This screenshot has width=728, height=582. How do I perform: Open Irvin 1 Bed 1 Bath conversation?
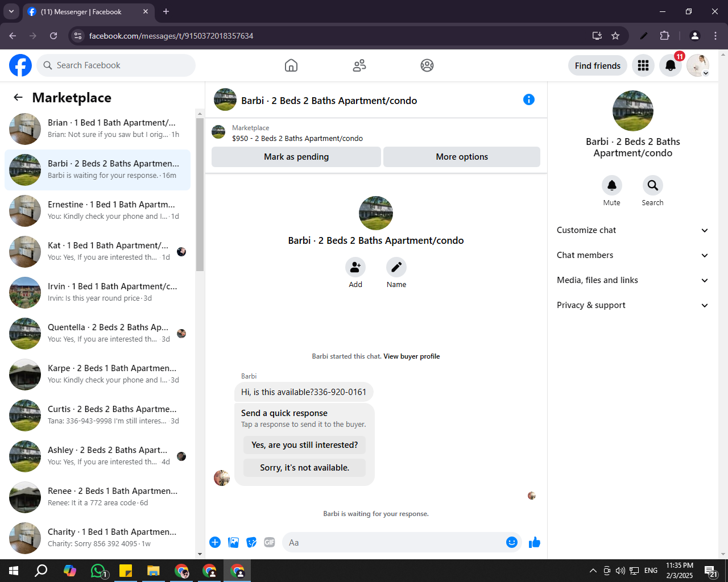98,293
